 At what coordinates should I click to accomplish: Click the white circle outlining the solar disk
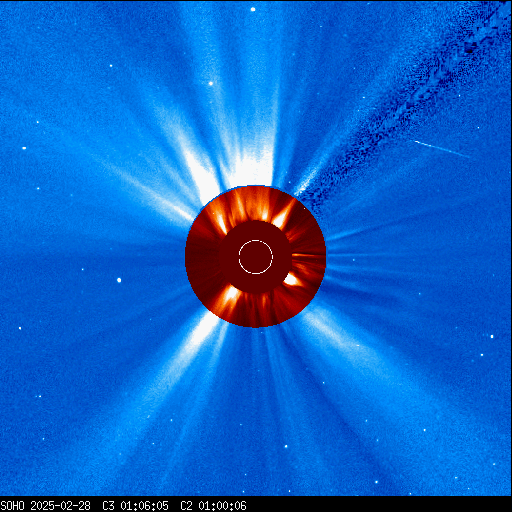point(256,257)
